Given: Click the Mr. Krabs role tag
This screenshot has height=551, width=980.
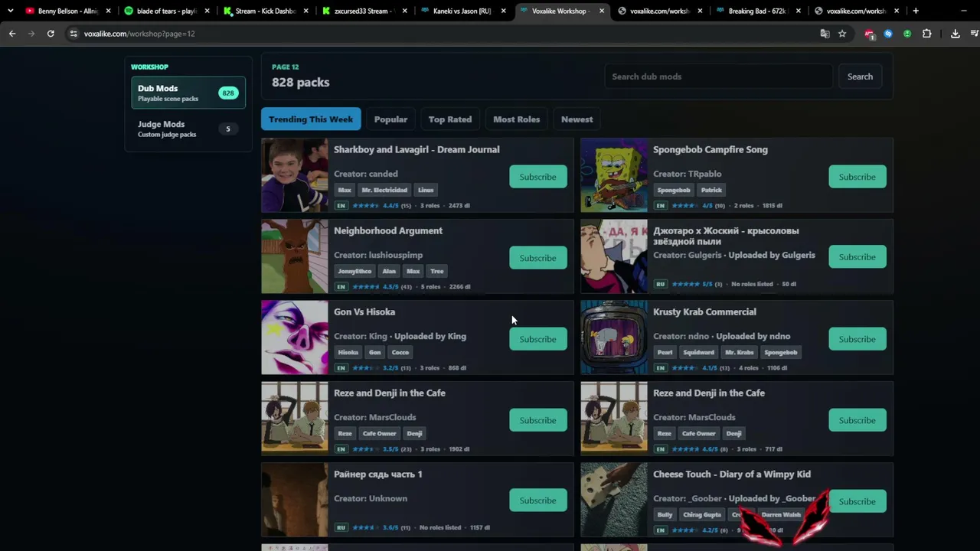Looking at the screenshot, I should tap(740, 352).
